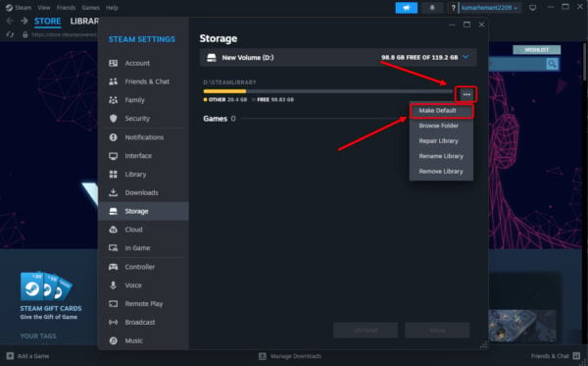Click the Library grid icon
Screen dimensions: 588x366
pyautogui.click(x=114, y=175)
